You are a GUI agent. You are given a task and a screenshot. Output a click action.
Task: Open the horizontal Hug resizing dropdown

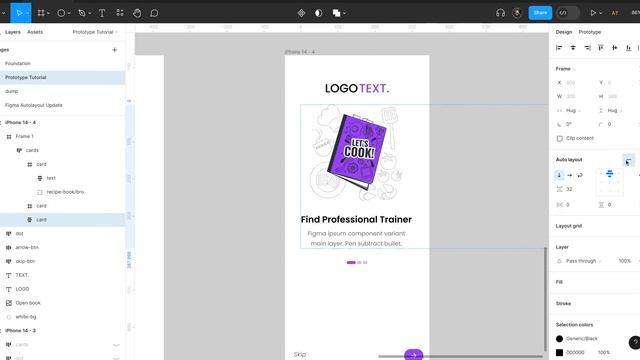tap(573, 111)
